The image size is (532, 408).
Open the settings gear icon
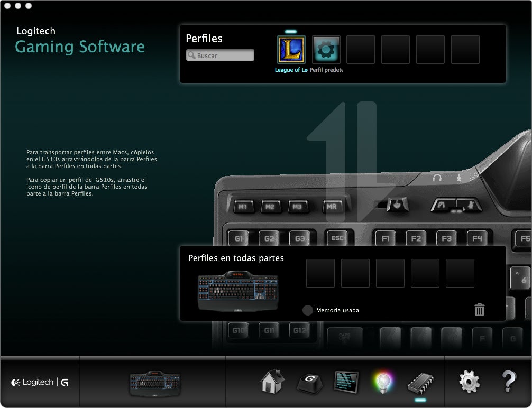(x=470, y=382)
